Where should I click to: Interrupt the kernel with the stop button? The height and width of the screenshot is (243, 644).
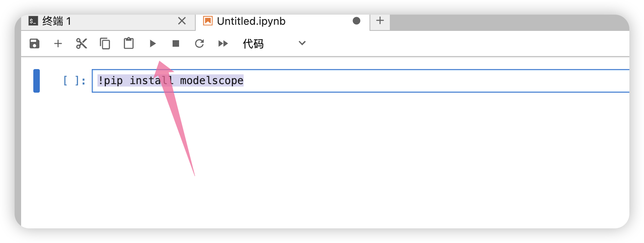(x=176, y=43)
